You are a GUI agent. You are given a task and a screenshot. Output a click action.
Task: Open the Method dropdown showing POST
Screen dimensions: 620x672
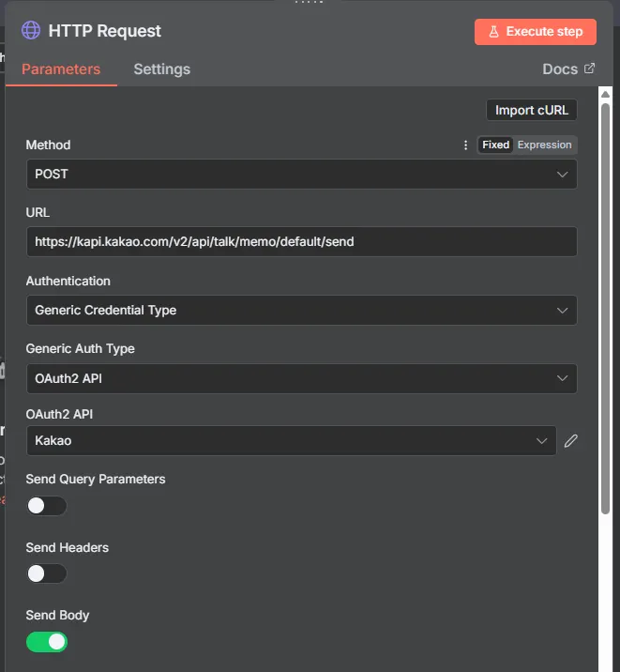pyautogui.click(x=300, y=175)
